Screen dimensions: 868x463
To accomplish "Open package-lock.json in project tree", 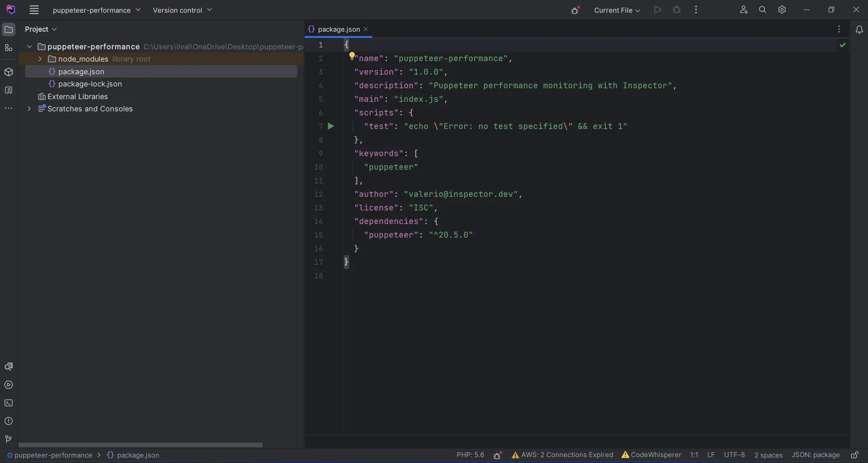I will coord(90,84).
